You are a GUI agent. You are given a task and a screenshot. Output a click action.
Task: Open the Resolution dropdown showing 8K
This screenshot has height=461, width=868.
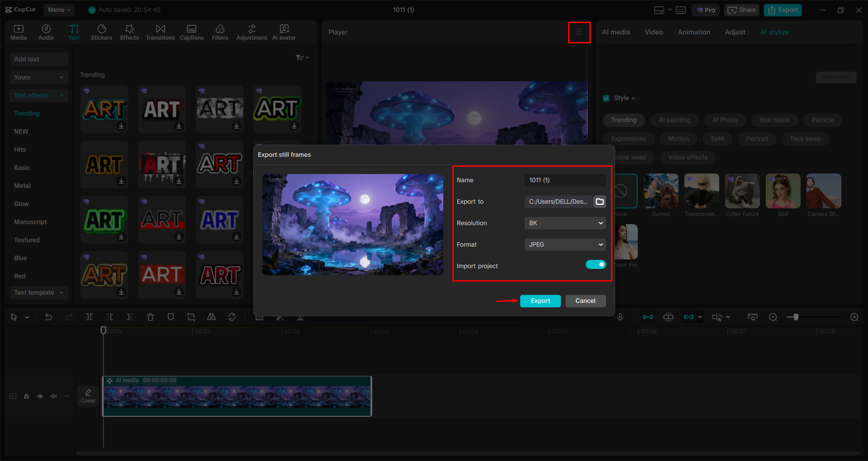[564, 223]
